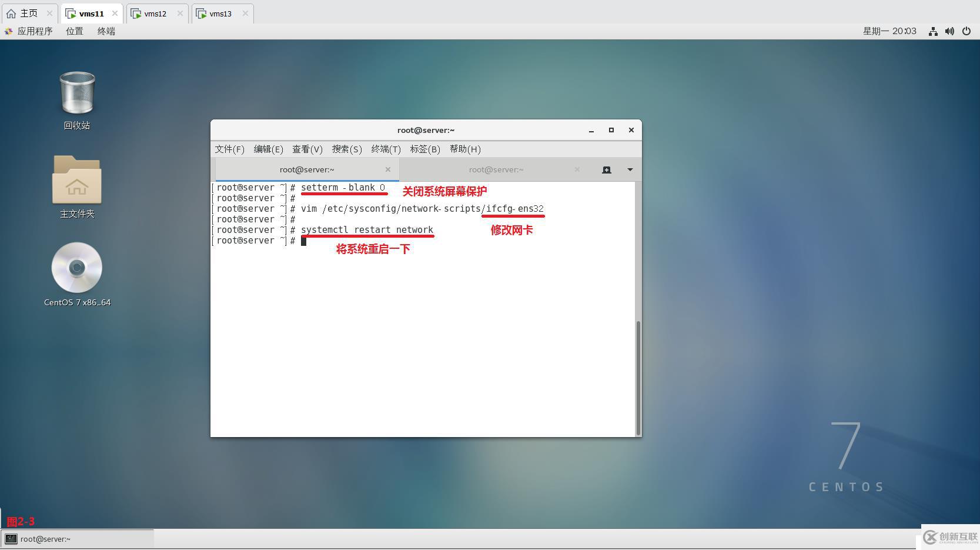Open the 终端 menu in top panel
Viewport: 980px width, 550px height.
tap(106, 31)
